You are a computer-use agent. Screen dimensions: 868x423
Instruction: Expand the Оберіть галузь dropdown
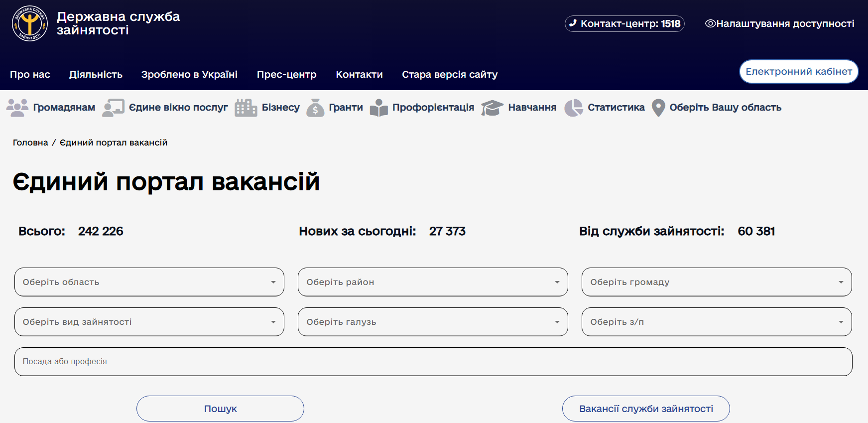(x=433, y=322)
